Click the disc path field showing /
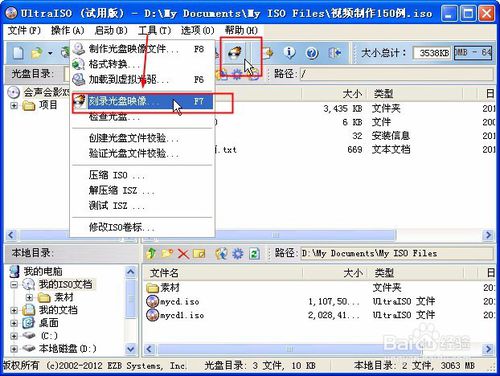The image size is (500, 376). [396, 74]
